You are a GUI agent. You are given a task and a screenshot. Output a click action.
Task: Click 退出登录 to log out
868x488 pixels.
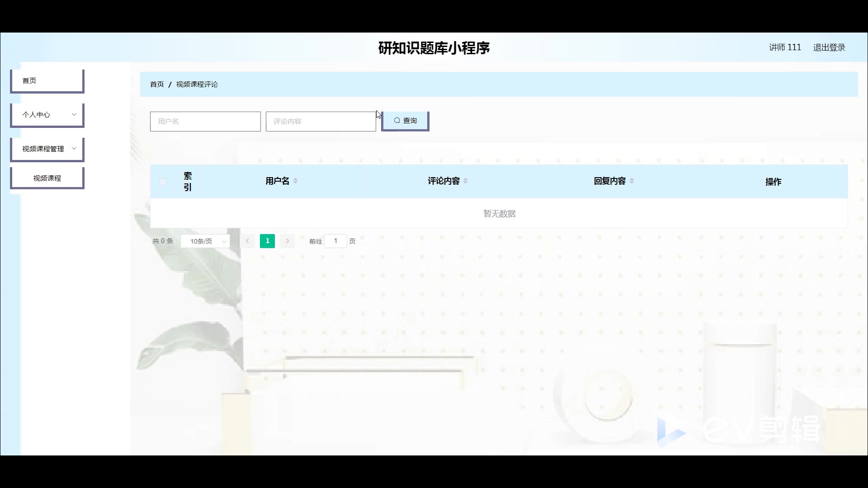coord(829,47)
